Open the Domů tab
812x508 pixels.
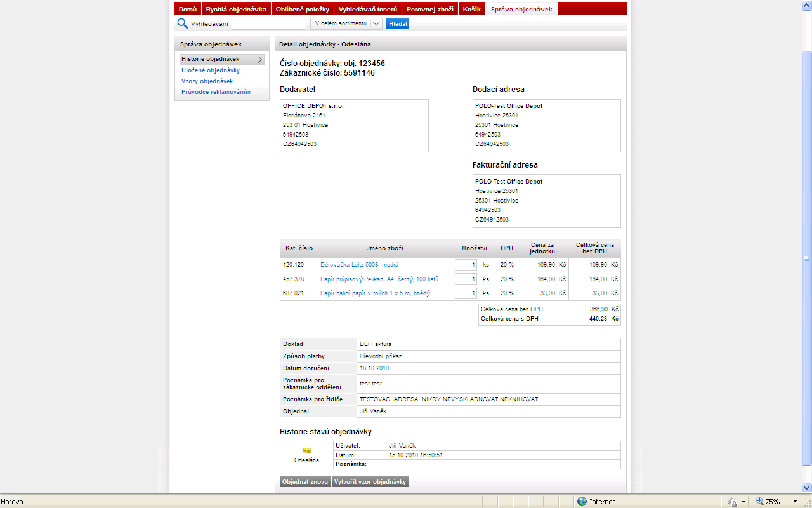187,9
